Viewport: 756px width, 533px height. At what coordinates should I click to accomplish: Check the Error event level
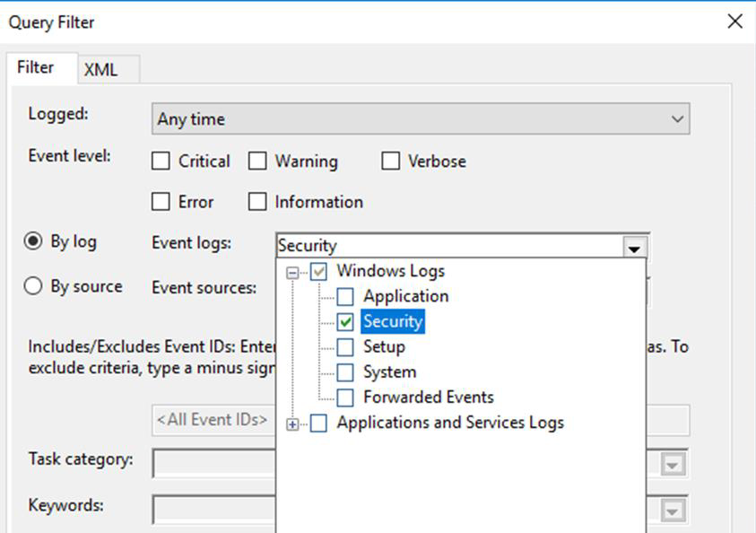(x=162, y=201)
